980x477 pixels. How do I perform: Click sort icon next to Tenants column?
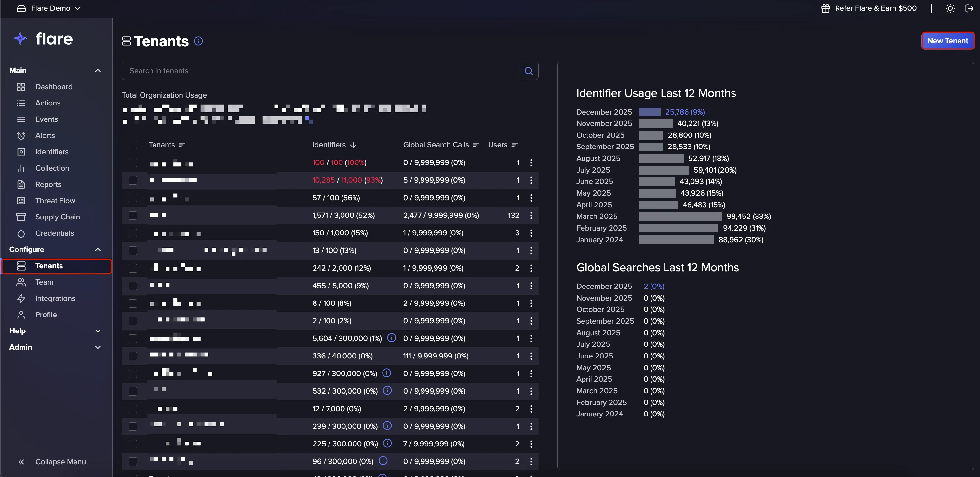point(182,145)
